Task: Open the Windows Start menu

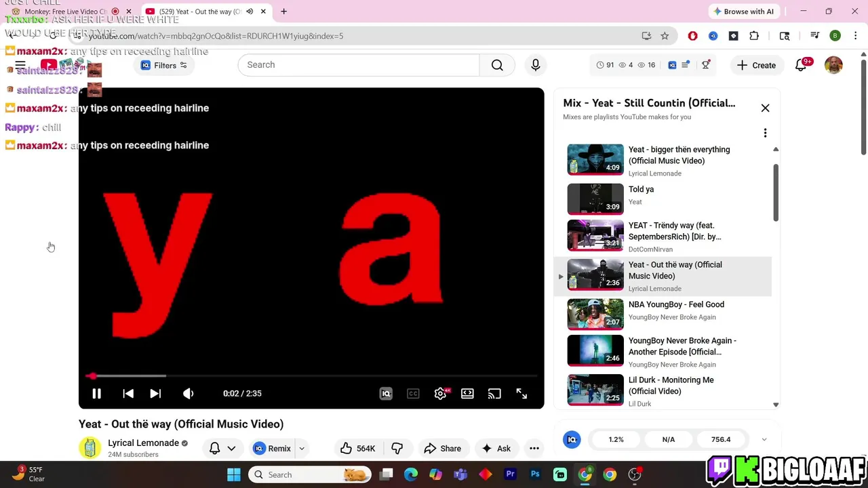Action: click(x=234, y=474)
